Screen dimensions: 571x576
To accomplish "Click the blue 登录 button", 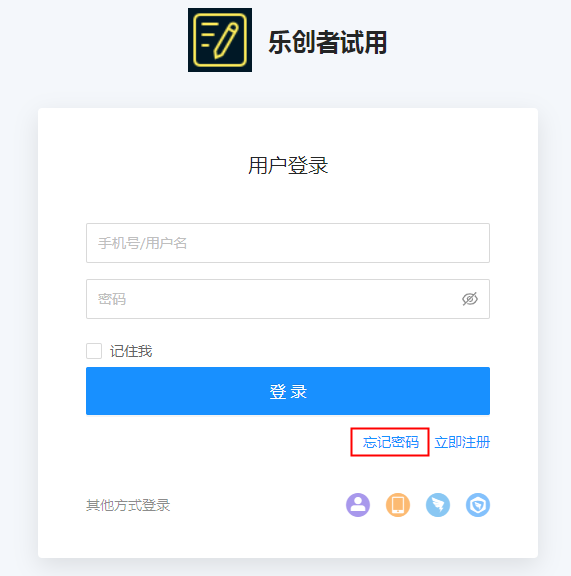I will point(288,391).
